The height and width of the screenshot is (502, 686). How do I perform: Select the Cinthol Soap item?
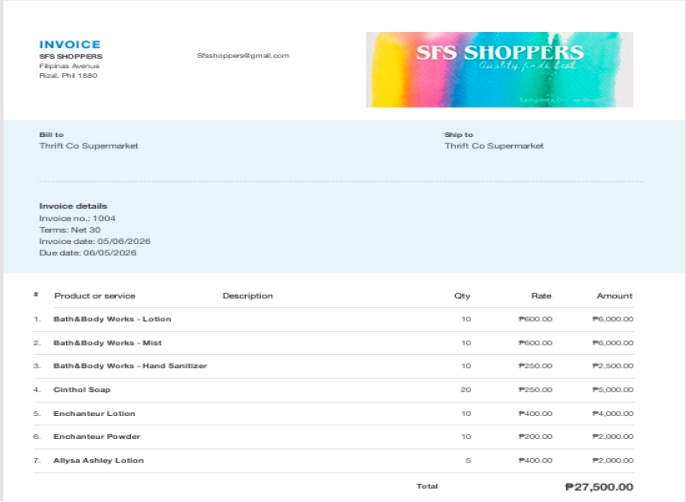coord(82,390)
